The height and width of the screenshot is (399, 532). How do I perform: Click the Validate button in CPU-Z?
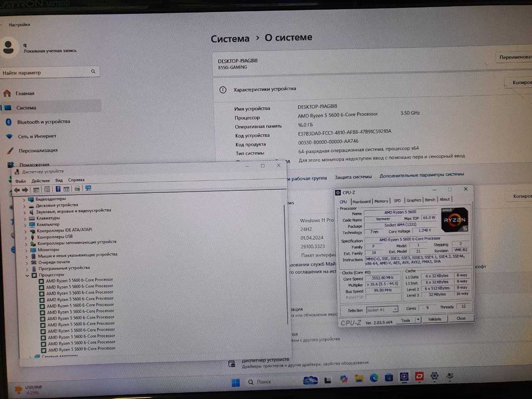435,319
